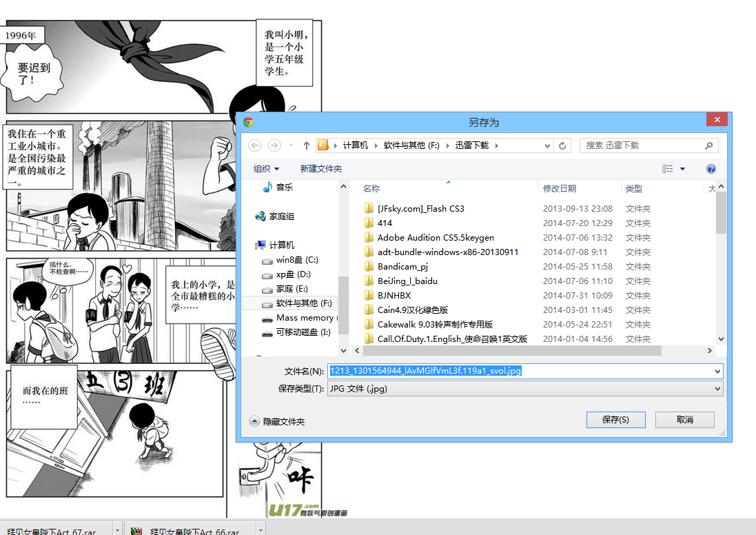Click 迅雷下载 in the address path
Image resolution: width=756 pixels, height=535 pixels.
pos(471,145)
